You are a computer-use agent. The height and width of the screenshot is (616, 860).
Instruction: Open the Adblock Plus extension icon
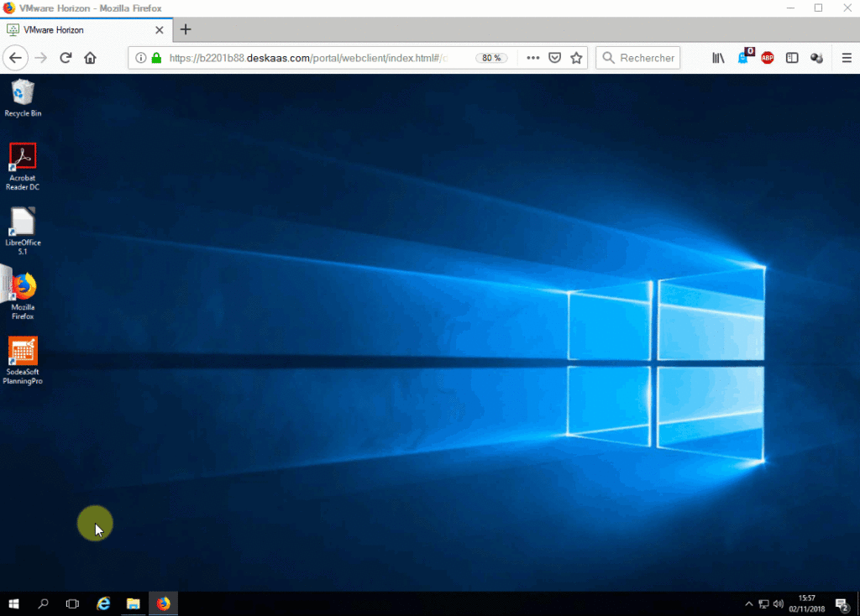point(767,58)
